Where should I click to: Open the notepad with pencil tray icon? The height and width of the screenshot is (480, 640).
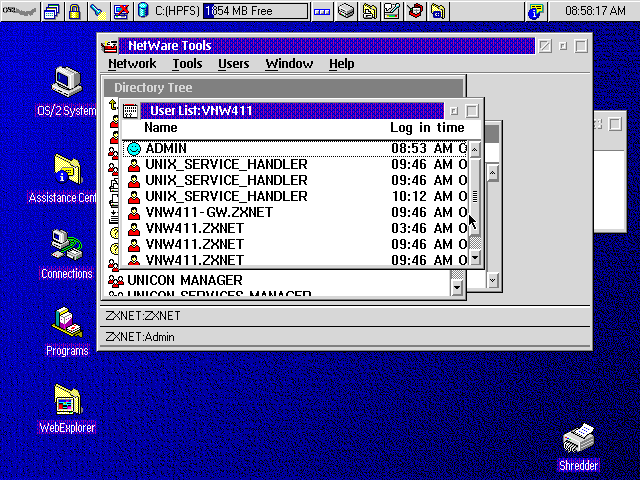point(392,11)
